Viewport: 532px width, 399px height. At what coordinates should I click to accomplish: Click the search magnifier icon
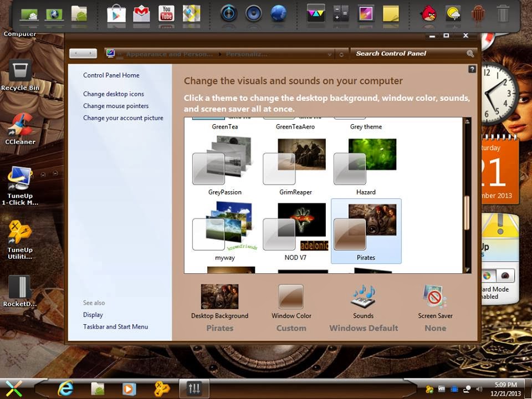pyautogui.click(x=470, y=54)
